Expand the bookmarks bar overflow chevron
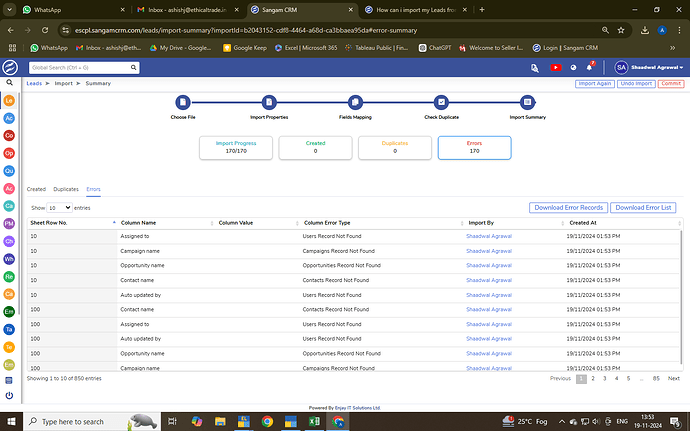 click(672, 48)
